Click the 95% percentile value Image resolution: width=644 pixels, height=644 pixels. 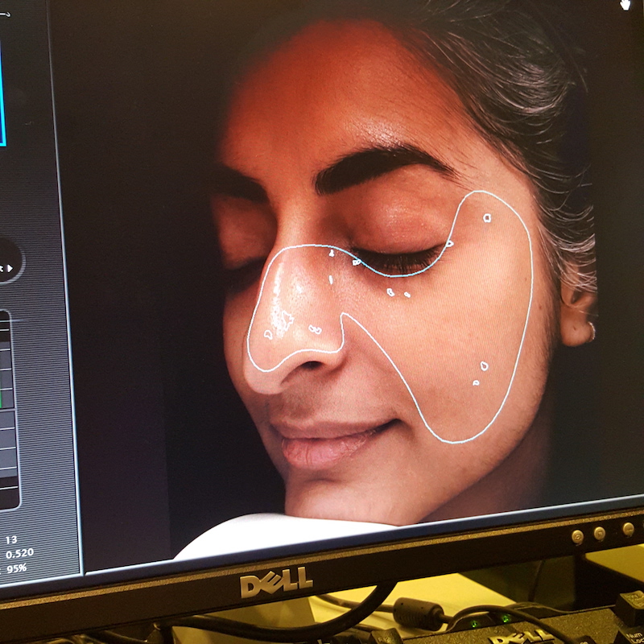(16, 568)
